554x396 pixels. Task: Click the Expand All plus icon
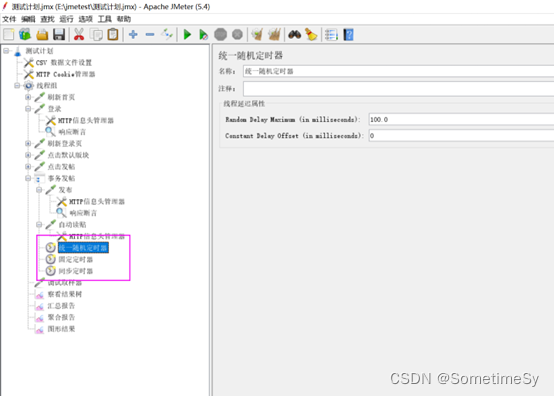[133, 35]
